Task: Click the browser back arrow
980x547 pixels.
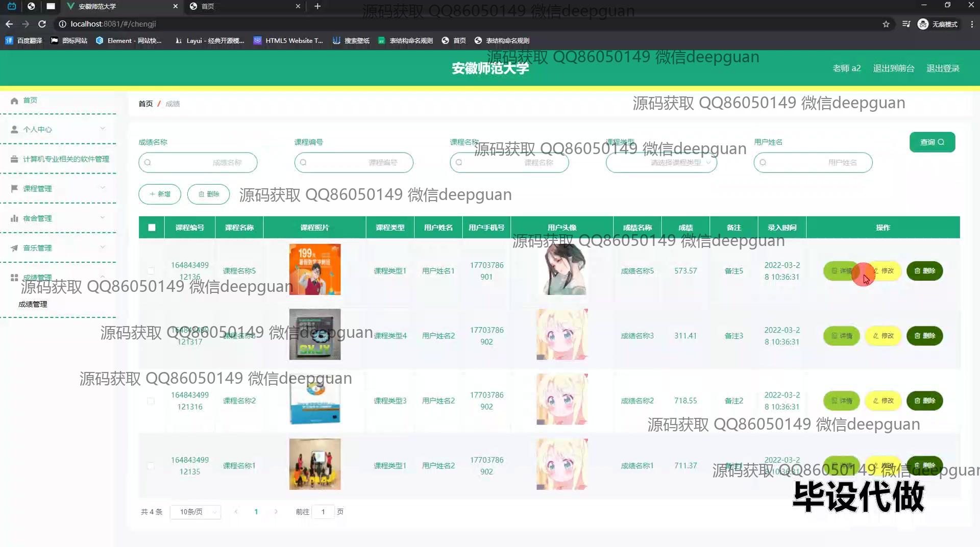Action: [9, 24]
